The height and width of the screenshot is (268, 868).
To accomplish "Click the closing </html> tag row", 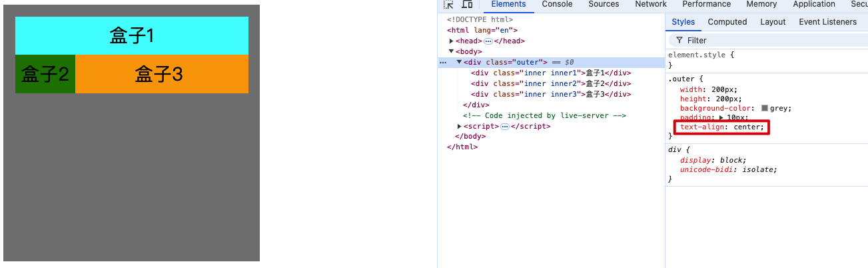I will tap(462, 147).
